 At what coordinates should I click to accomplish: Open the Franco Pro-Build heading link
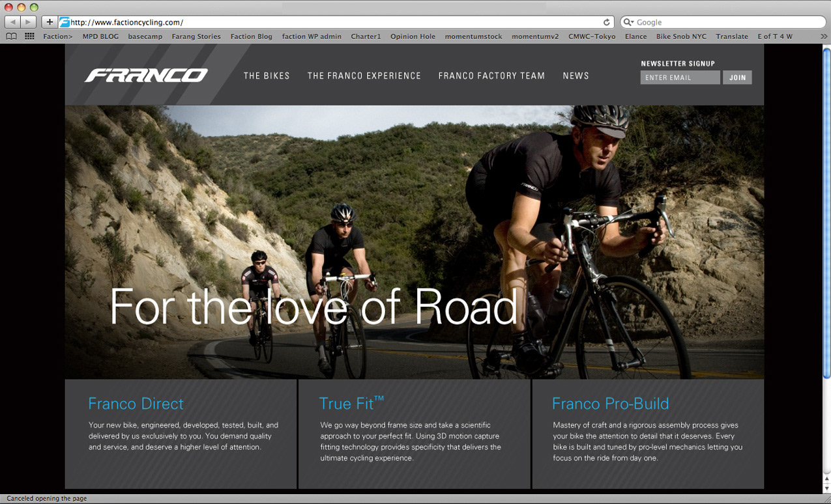coord(610,404)
